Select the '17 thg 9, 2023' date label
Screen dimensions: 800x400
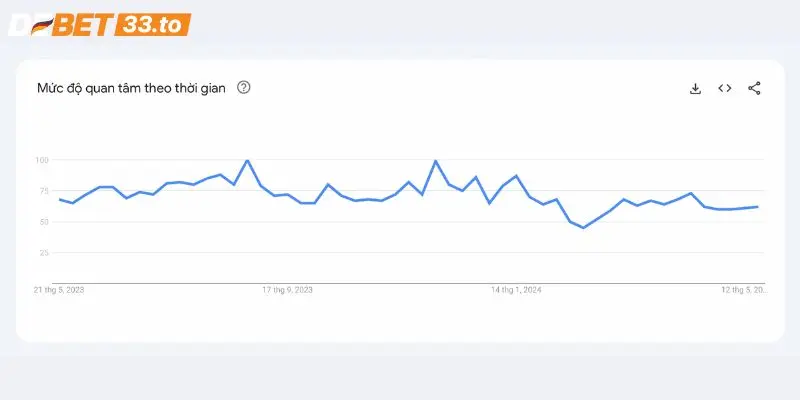(x=288, y=291)
